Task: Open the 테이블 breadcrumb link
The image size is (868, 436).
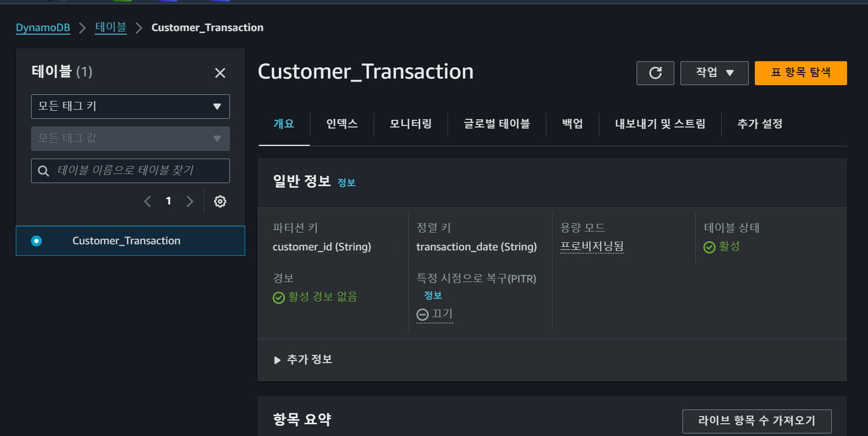Action: [111, 28]
